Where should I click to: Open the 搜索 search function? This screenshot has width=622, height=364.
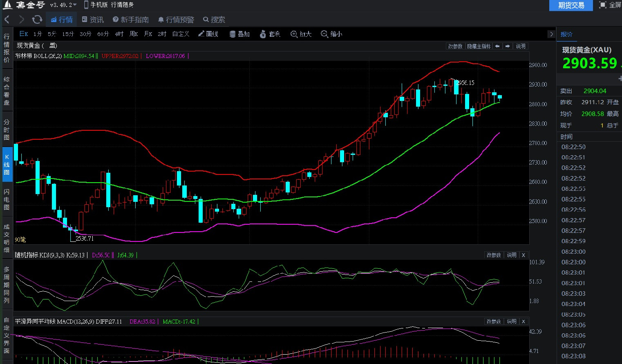point(214,20)
